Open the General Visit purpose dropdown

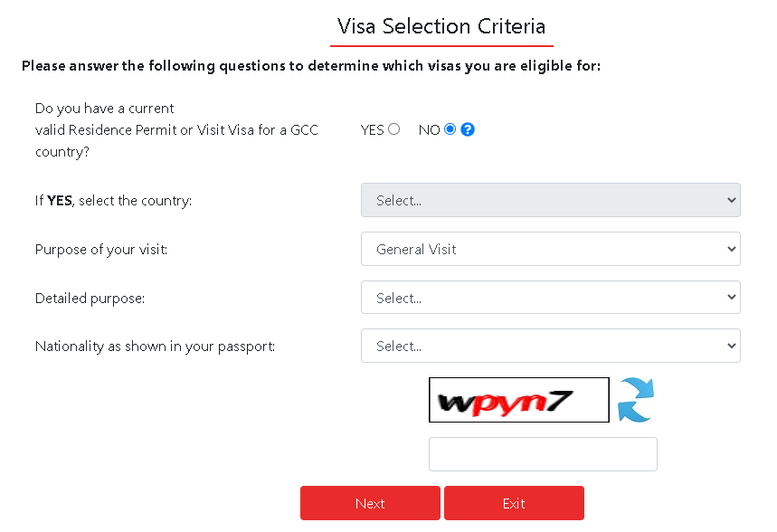(x=551, y=249)
